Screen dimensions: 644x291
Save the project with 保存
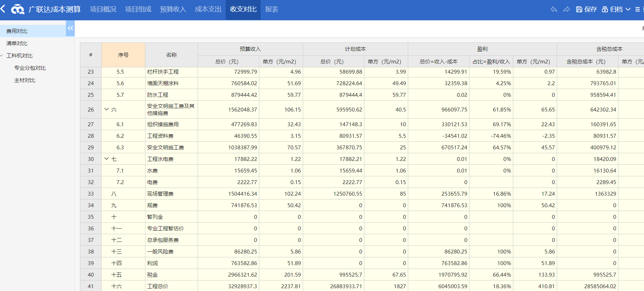[x=586, y=9]
